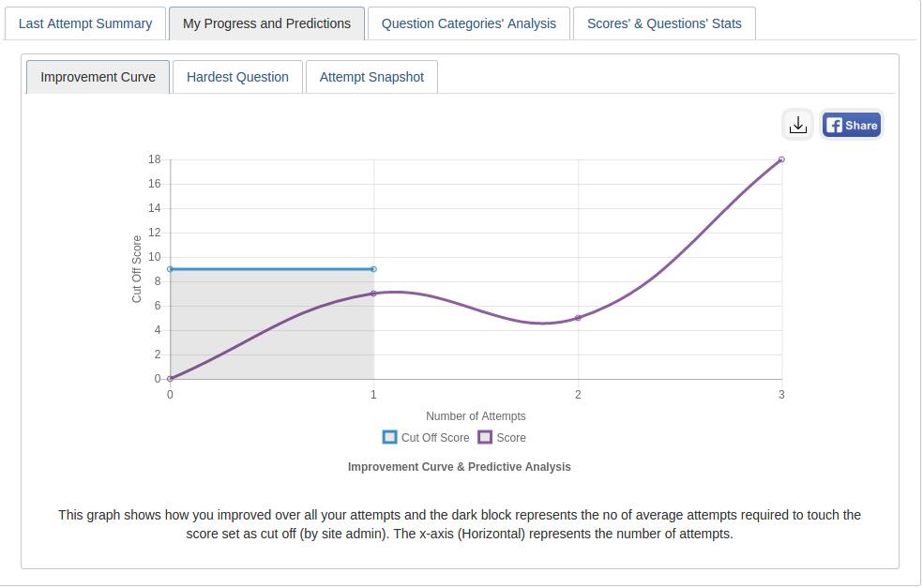Open the Last Attempt Summary tab
923x588 pixels.
[x=85, y=23]
